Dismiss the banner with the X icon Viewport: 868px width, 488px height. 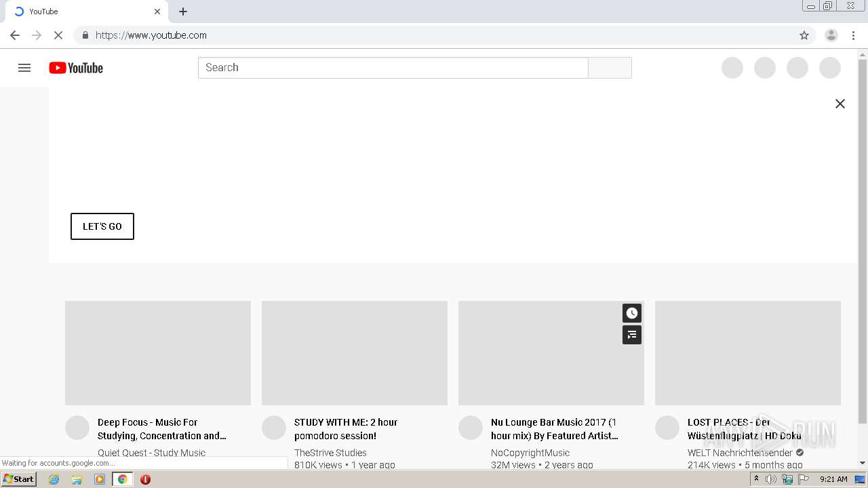tap(840, 104)
